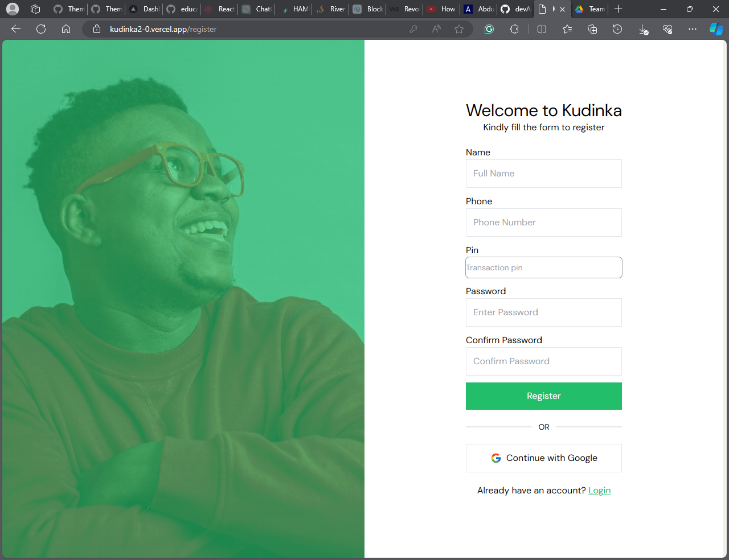The width and height of the screenshot is (729, 560).
Task: Close the active Kudinka tab
Action: [563, 9]
